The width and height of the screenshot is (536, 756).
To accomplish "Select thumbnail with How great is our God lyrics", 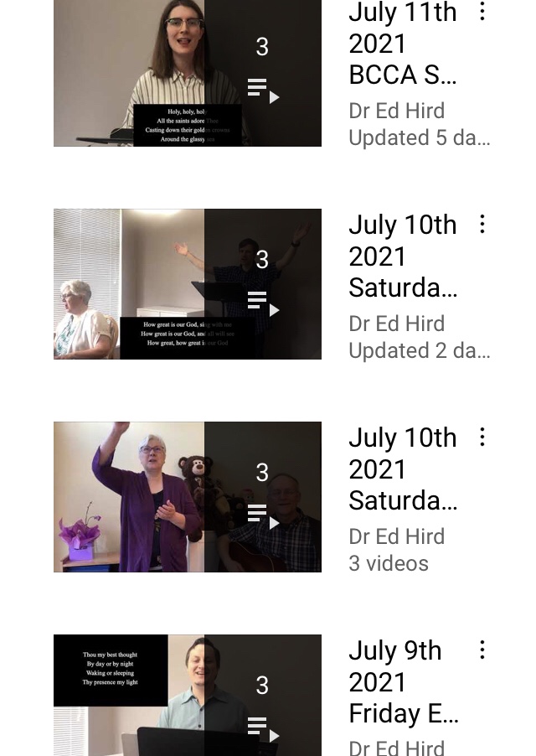I will point(188,284).
